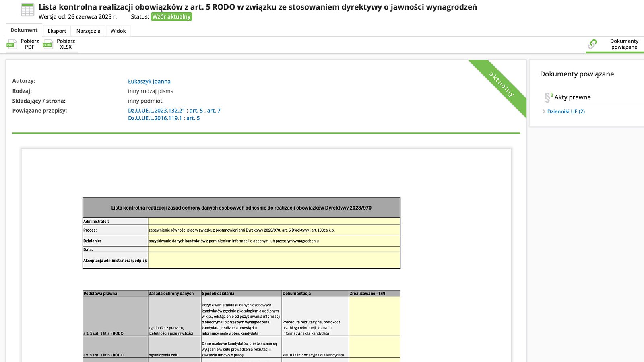644x362 pixels.
Task: Open the Dz.U.UE.L.2023.132.21 link
Action: coord(156,111)
